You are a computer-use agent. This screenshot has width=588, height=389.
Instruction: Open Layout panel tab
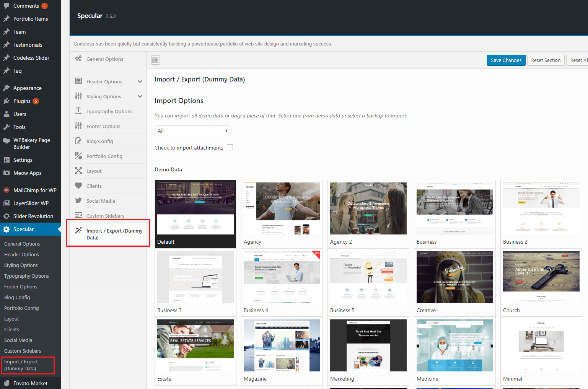tap(108, 171)
